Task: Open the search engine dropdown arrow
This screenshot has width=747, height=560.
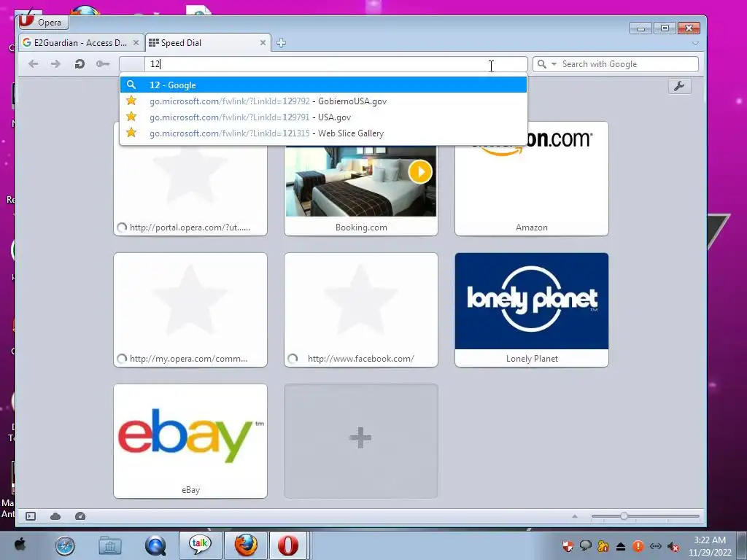Action: (554, 64)
